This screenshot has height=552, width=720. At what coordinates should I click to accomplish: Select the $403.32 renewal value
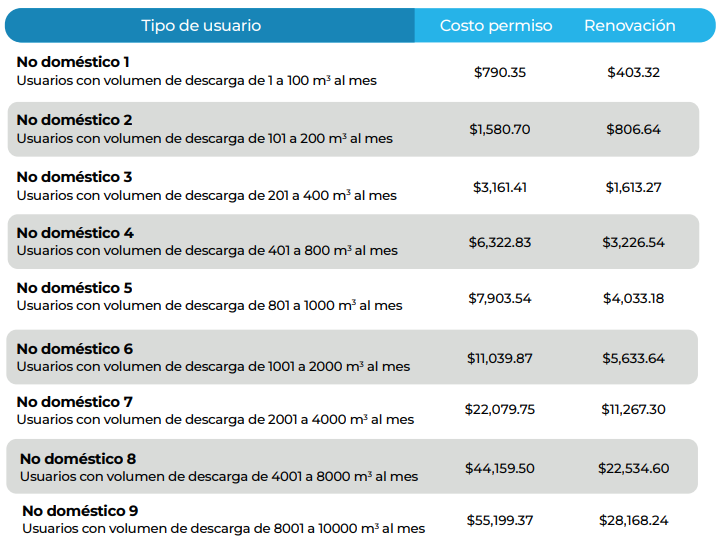(634, 72)
